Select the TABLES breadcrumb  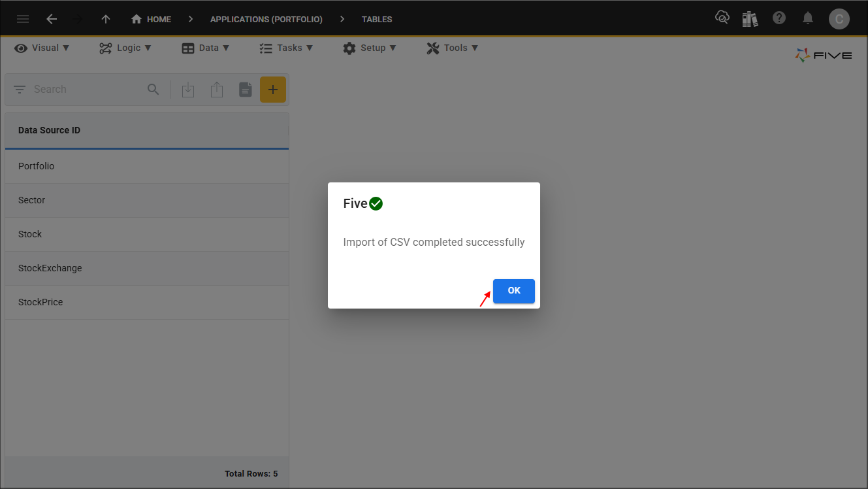377,20
